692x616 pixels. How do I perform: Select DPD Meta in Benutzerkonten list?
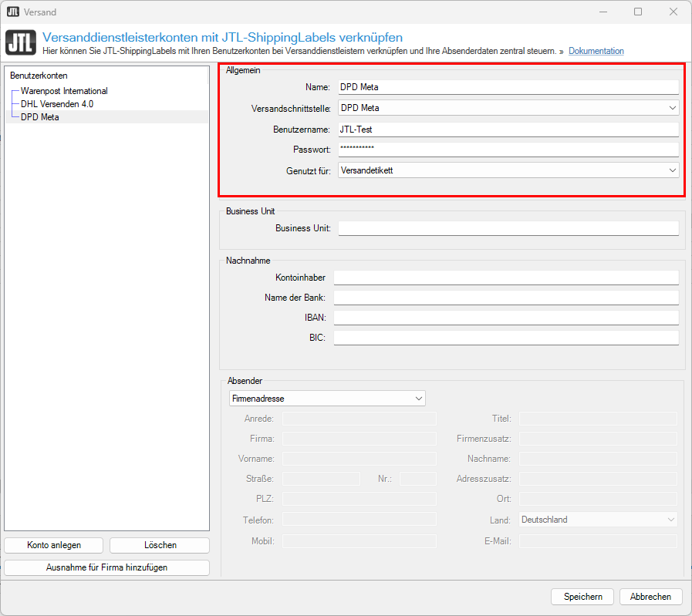coord(39,117)
